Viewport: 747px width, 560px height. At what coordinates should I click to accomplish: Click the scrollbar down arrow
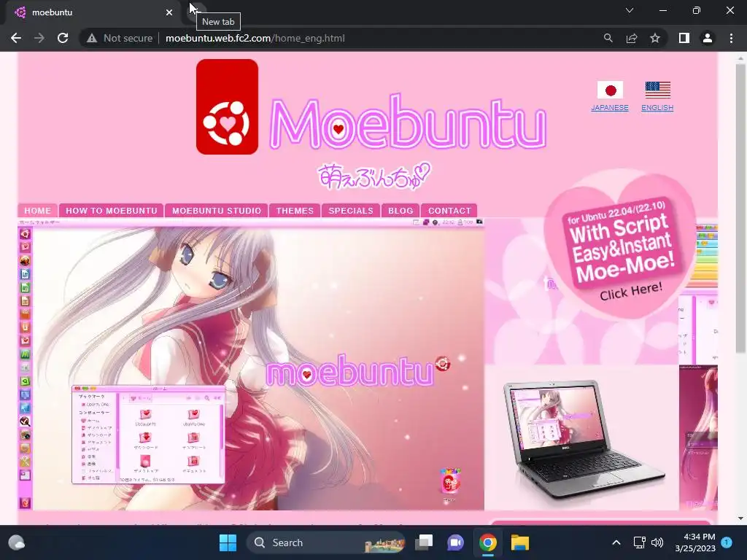click(x=740, y=518)
